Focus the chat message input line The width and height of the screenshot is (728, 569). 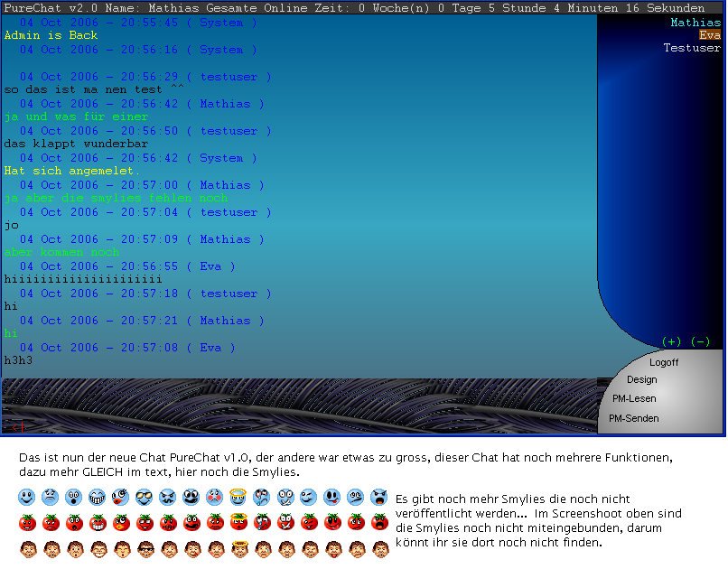coord(299,427)
